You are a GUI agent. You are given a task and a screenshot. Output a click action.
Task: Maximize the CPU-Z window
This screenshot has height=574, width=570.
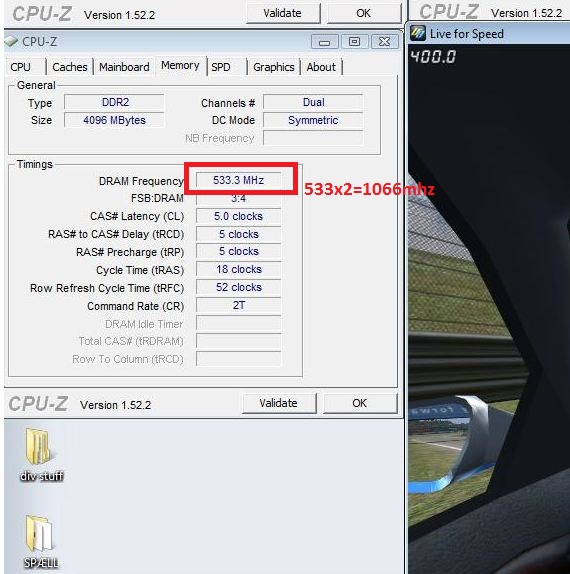point(354,42)
